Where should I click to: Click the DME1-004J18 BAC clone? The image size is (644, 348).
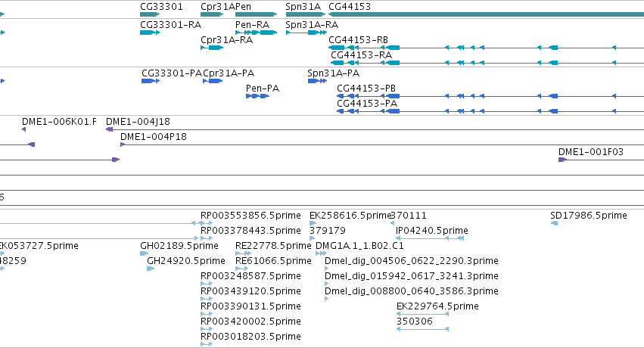coord(375,129)
